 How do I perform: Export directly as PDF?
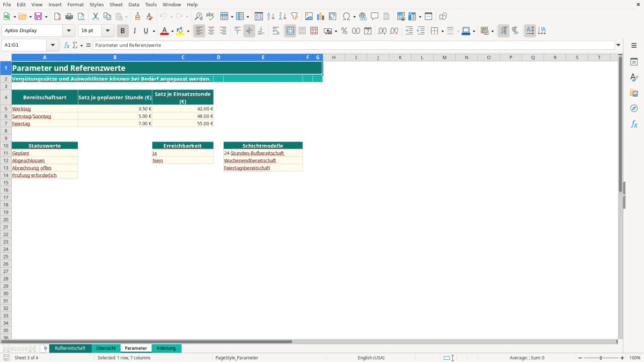(x=57, y=17)
